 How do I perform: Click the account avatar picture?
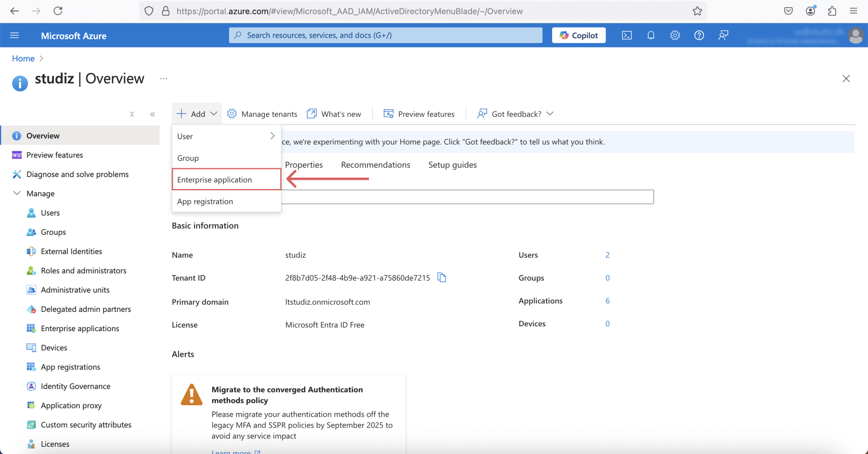point(856,35)
